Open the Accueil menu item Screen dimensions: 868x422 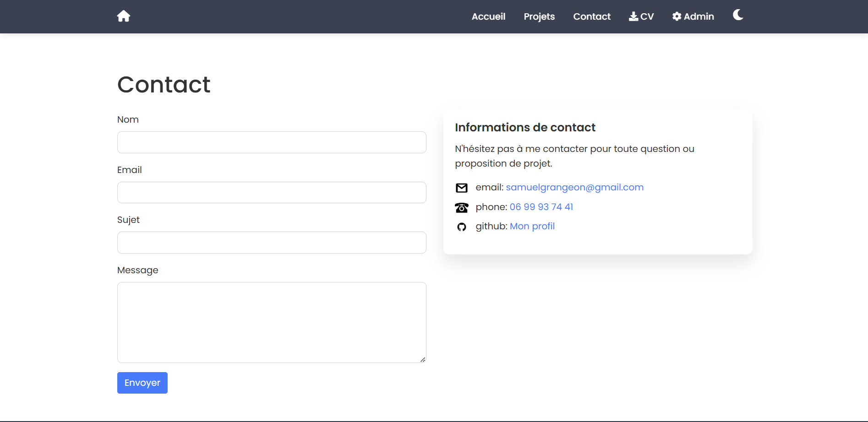pyautogui.click(x=488, y=16)
